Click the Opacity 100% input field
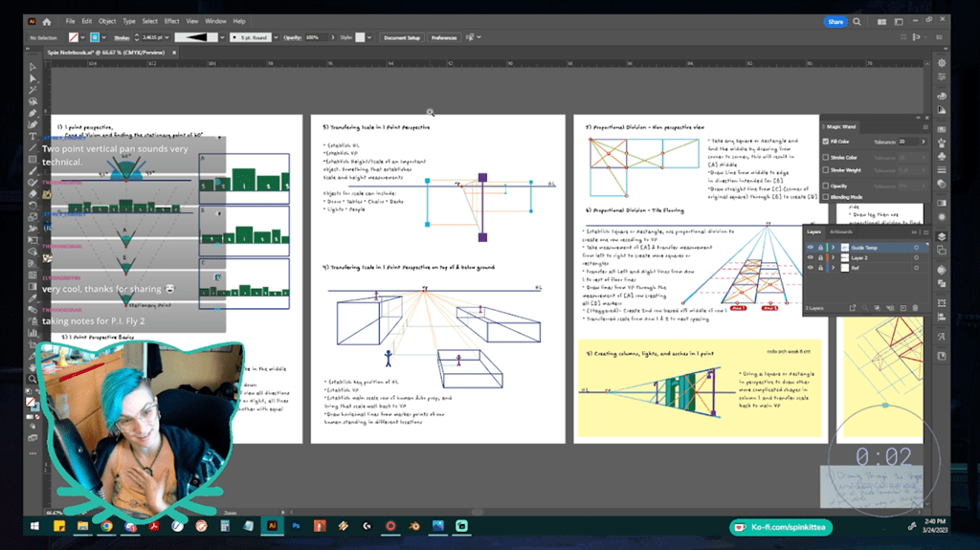 [316, 37]
